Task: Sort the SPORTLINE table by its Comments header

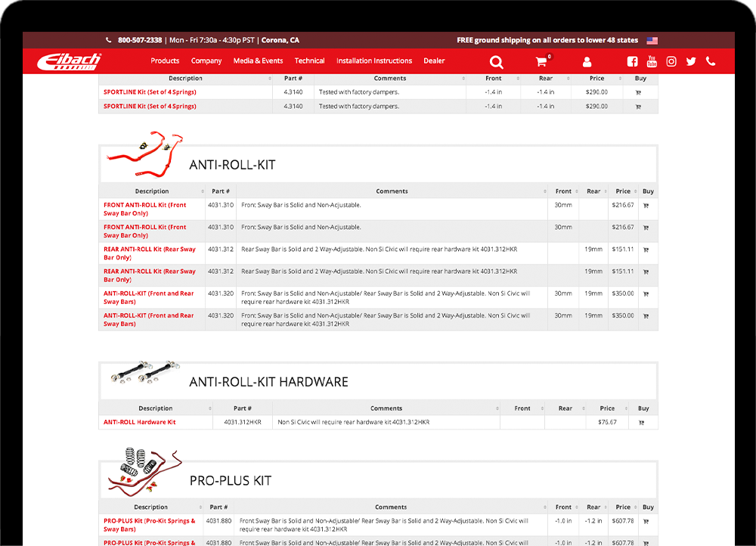Action: click(389, 79)
